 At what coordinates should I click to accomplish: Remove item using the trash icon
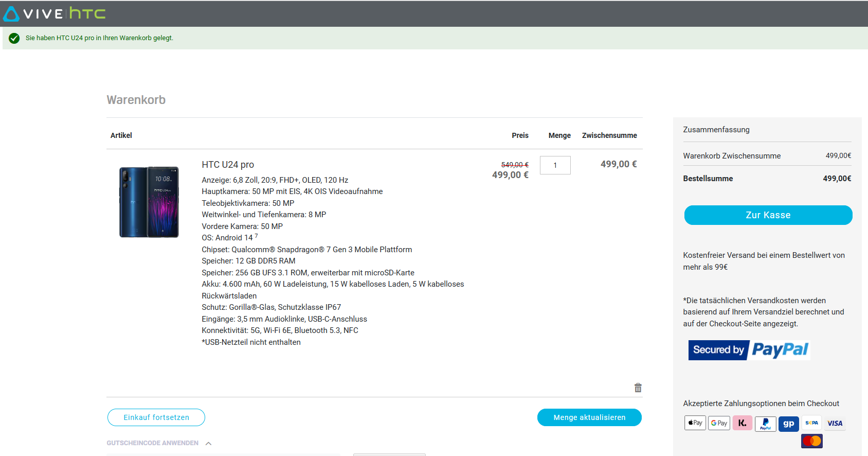point(638,388)
